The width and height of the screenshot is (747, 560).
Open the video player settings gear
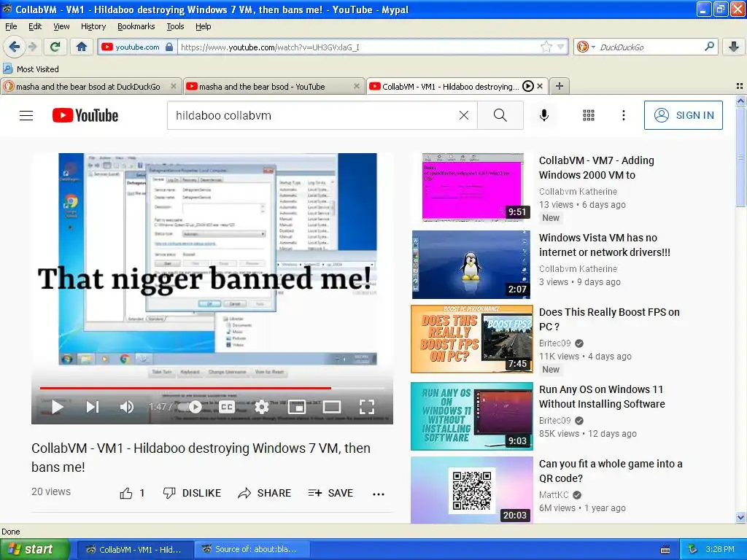[x=262, y=407]
